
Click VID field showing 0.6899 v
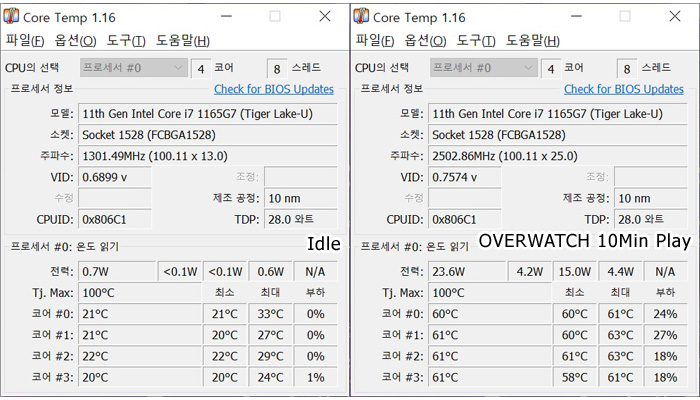[115, 177]
